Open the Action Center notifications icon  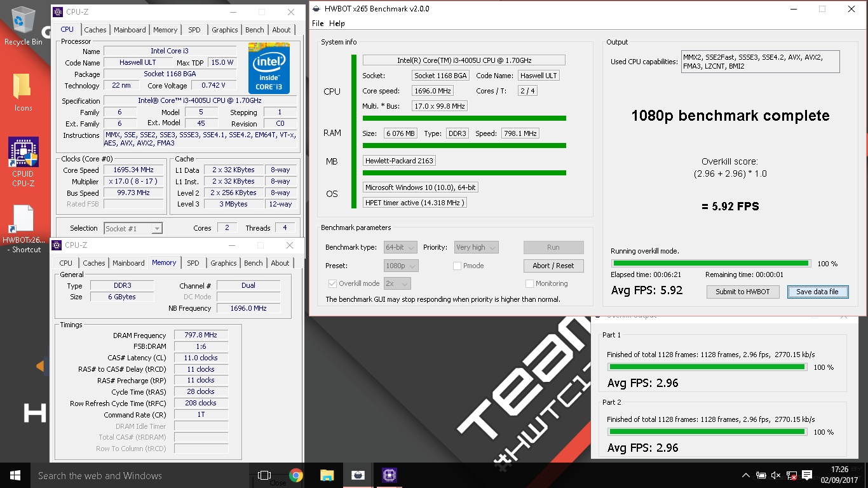tap(807, 475)
